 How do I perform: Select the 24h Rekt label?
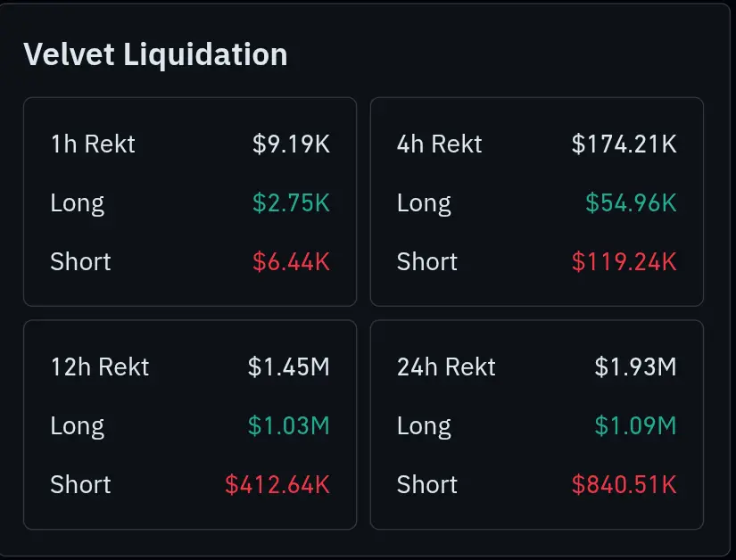446,366
